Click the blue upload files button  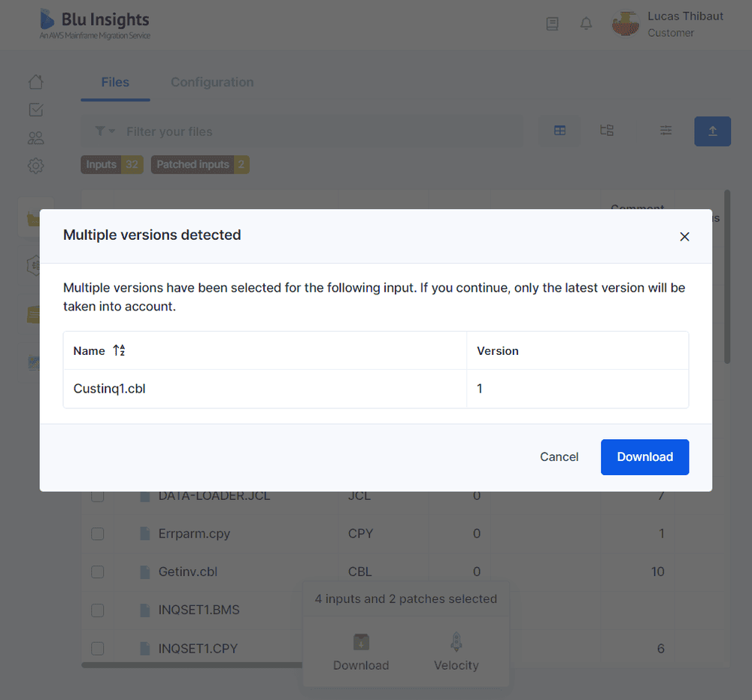pyautogui.click(x=712, y=131)
